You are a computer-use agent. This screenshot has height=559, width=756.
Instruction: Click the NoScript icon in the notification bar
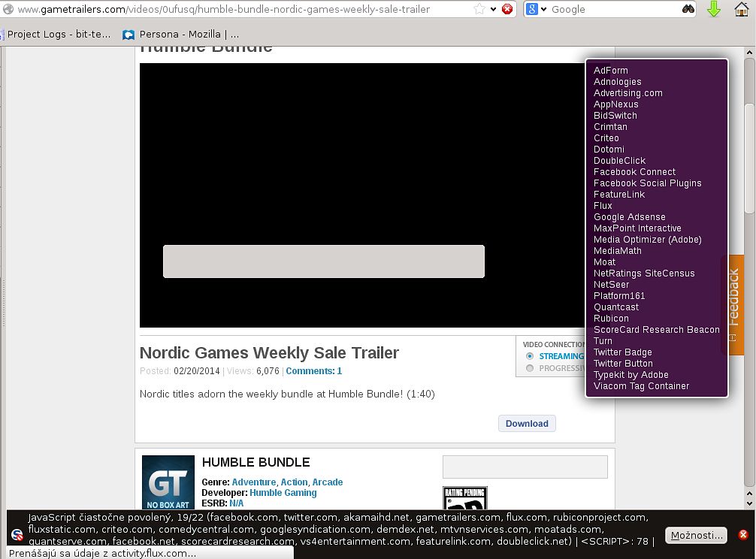(x=17, y=535)
